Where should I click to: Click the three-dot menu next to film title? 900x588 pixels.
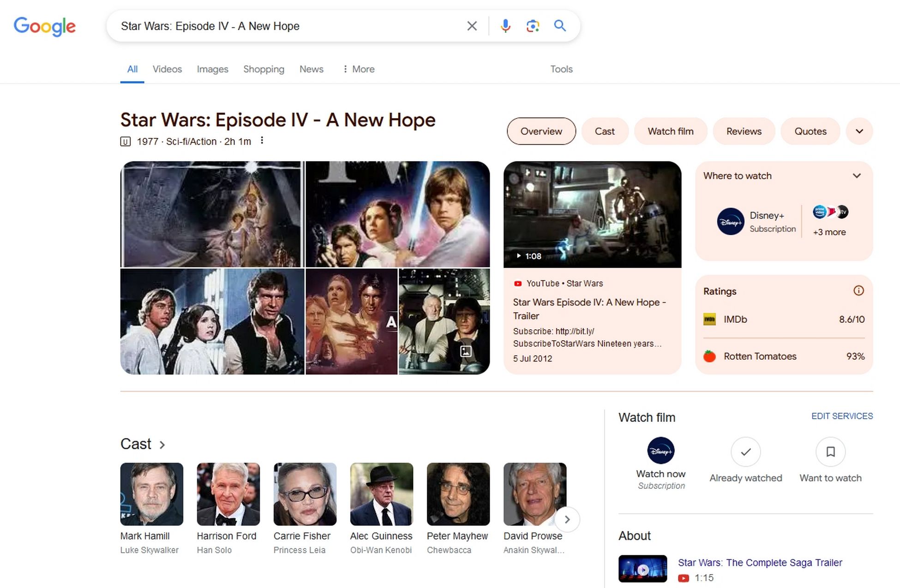click(261, 140)
